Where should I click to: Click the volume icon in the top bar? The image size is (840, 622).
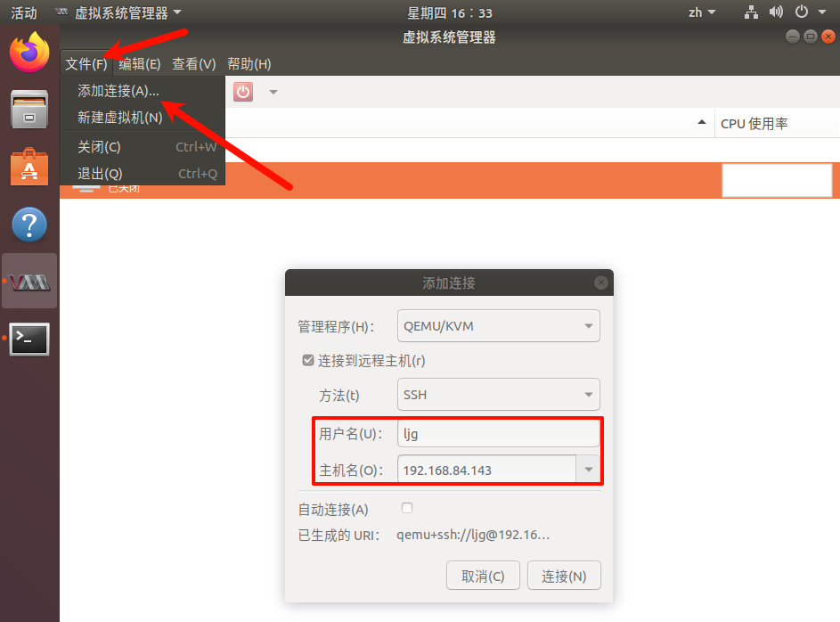pyautogui.click(x=775, y=12)
